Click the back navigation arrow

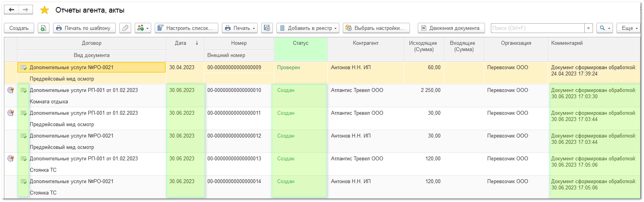[11, 10]
